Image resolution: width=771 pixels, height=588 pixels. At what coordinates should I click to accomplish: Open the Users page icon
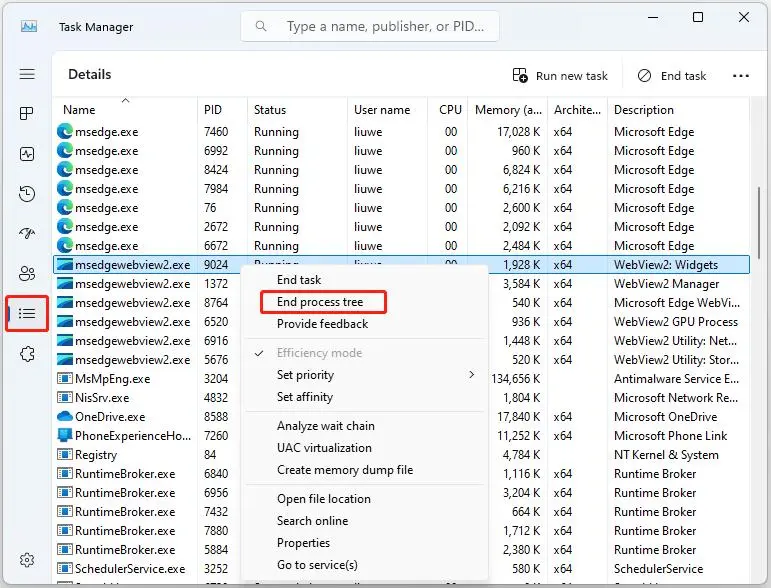(x=27, y=273)
